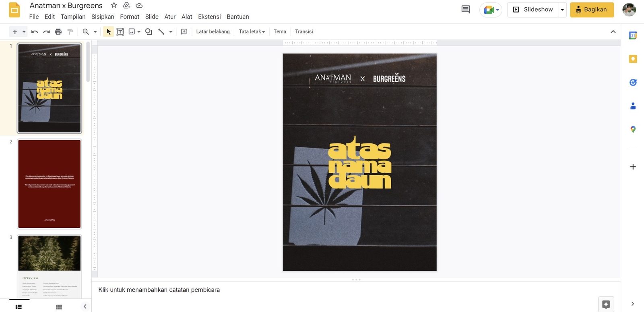Image resolution: width=644 pixels, height=312 pixels.
Task: Switch to filmstrip view
Action: click(x=19, y=307)
